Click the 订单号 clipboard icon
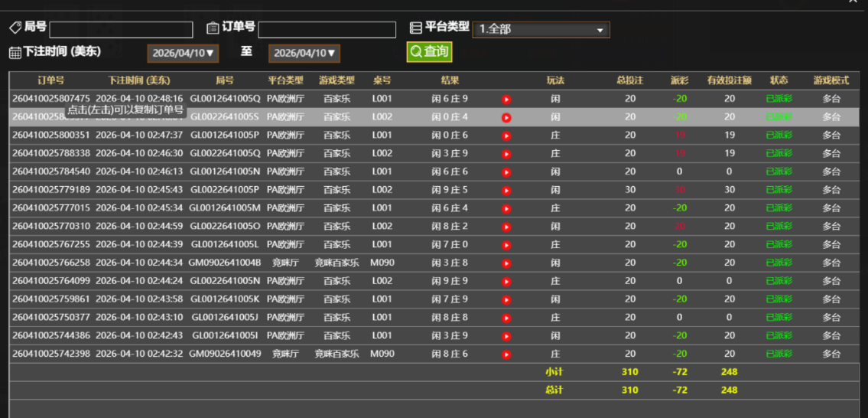The image size is (868, 418). pos(213,28)
